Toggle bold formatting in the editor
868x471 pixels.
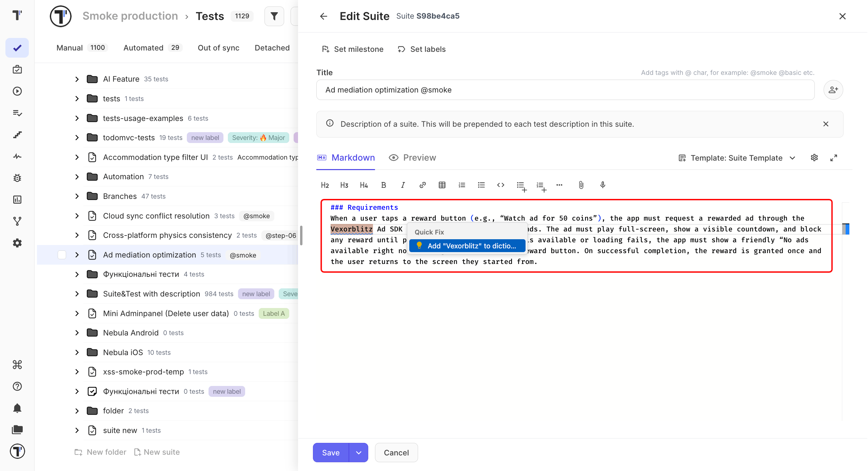(383, 185)
